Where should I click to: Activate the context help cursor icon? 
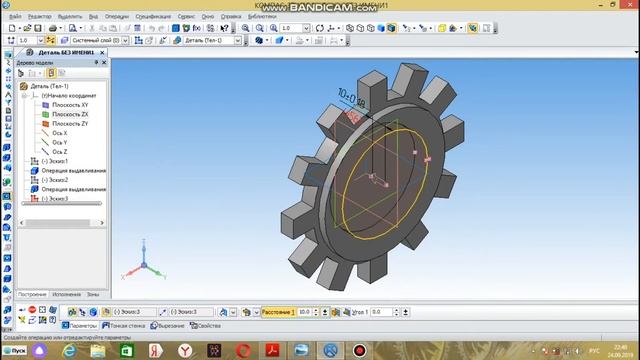[224, 28]
